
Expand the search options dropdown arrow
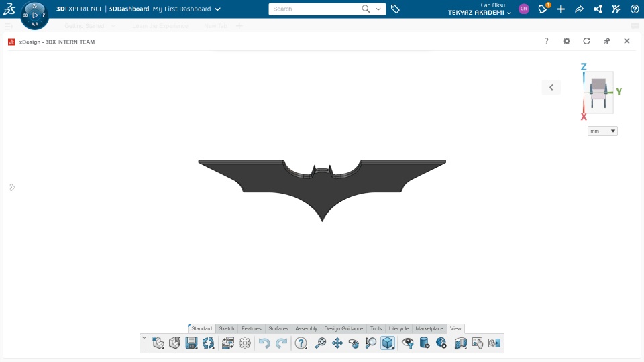click(x=378, y=9)
